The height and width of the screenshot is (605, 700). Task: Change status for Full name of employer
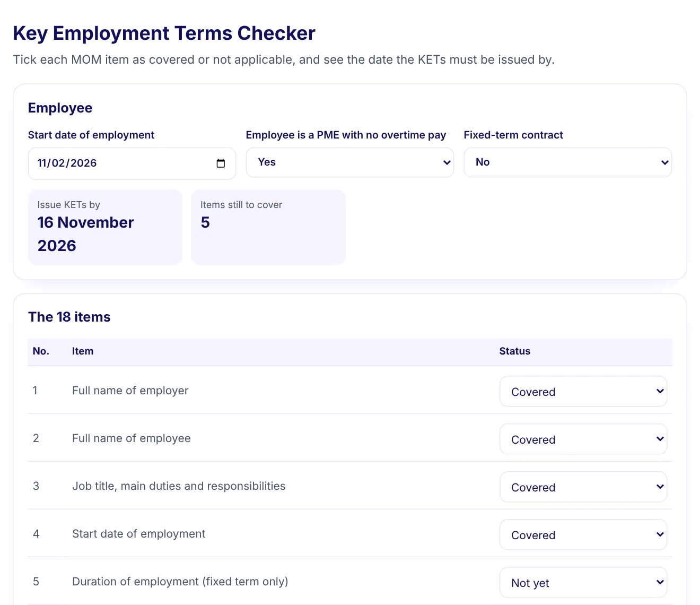point(583,392)
